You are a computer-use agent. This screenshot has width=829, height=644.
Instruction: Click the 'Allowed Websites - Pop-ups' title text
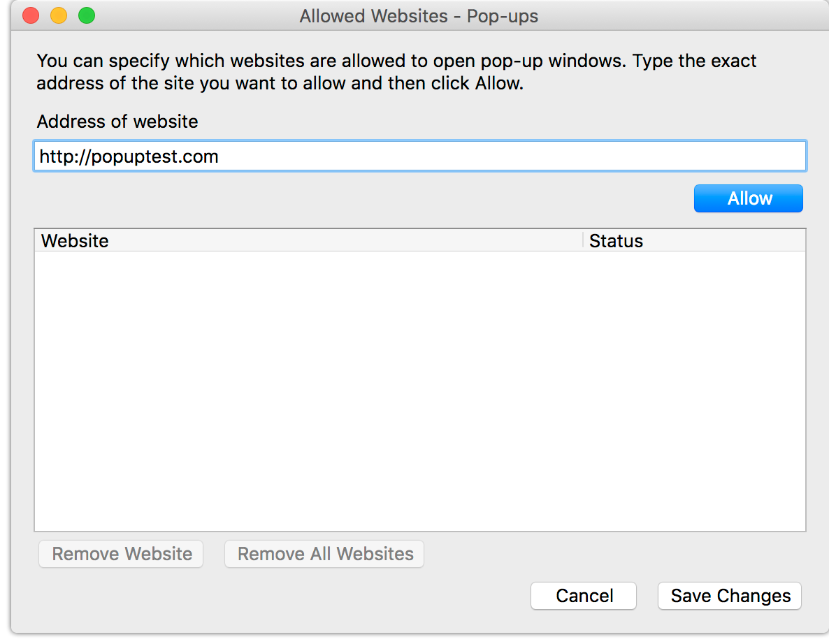click(x=419, y=16)
